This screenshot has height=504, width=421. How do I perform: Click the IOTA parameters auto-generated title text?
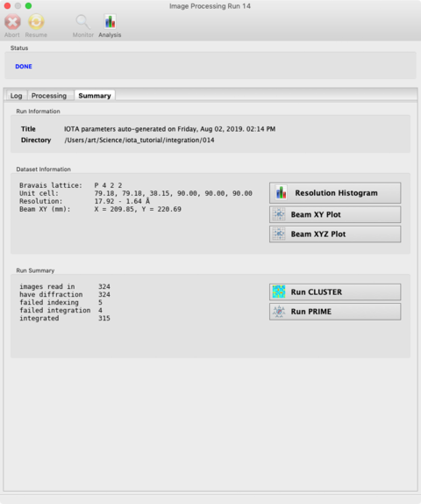(169, 129)
